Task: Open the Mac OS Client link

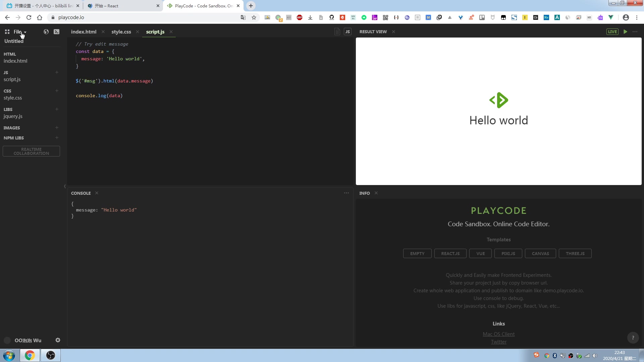Action: 498,334
